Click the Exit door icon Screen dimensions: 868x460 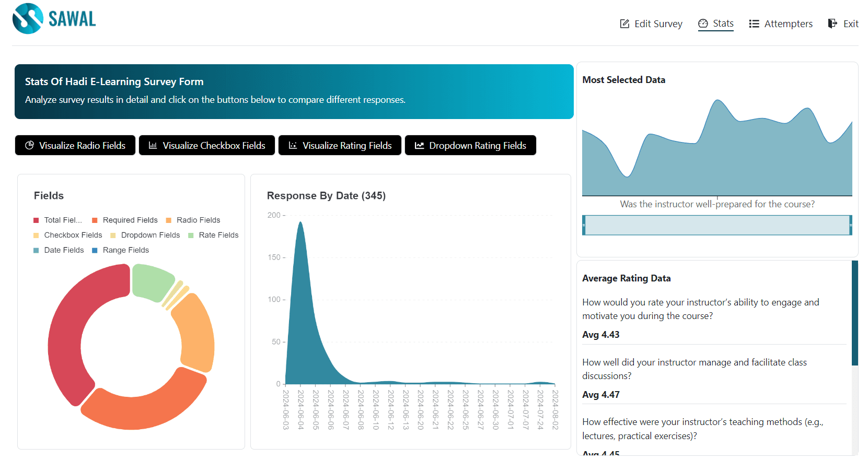832,23
